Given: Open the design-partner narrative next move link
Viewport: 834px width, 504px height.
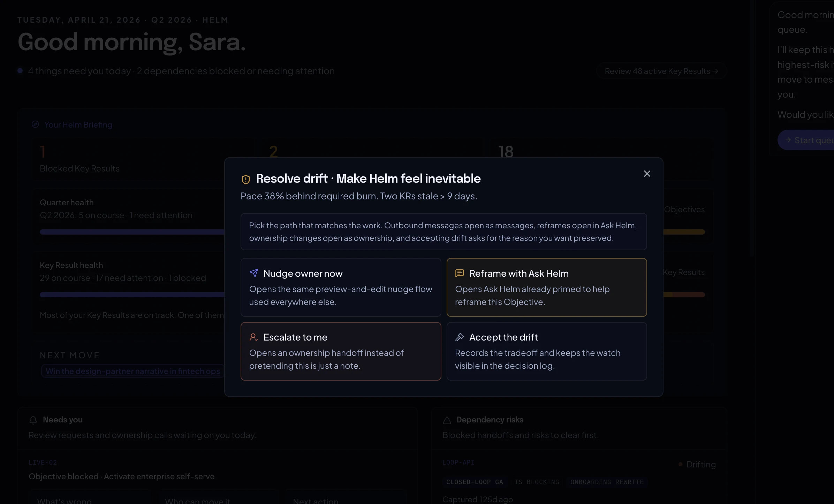Looking at the screenshot, I should click(132, 371).
